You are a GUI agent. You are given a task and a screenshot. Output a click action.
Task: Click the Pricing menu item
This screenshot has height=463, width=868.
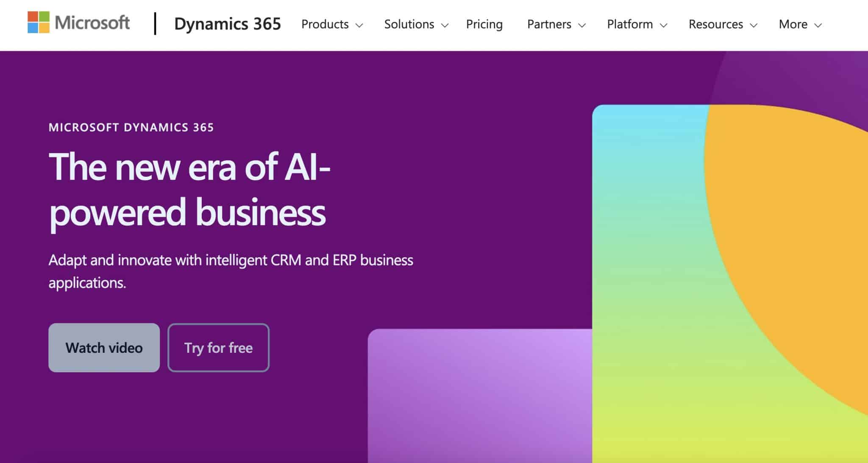coord(484,24)
